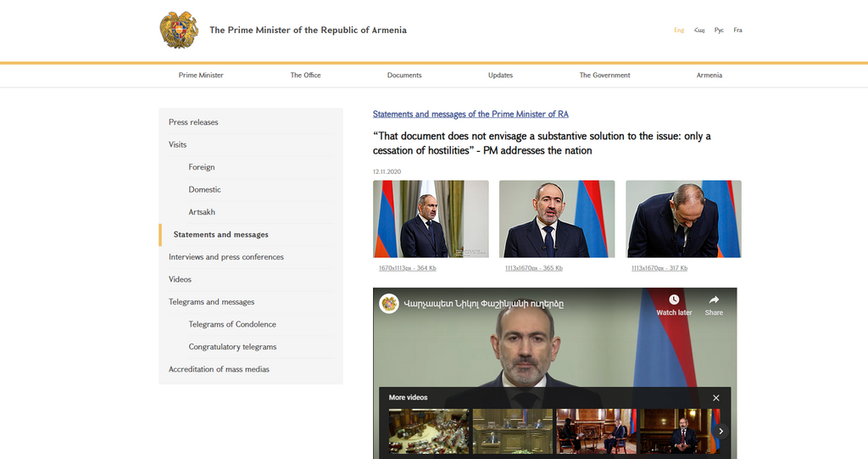Open fourth suggested video of seated speaker

[680, 431]
